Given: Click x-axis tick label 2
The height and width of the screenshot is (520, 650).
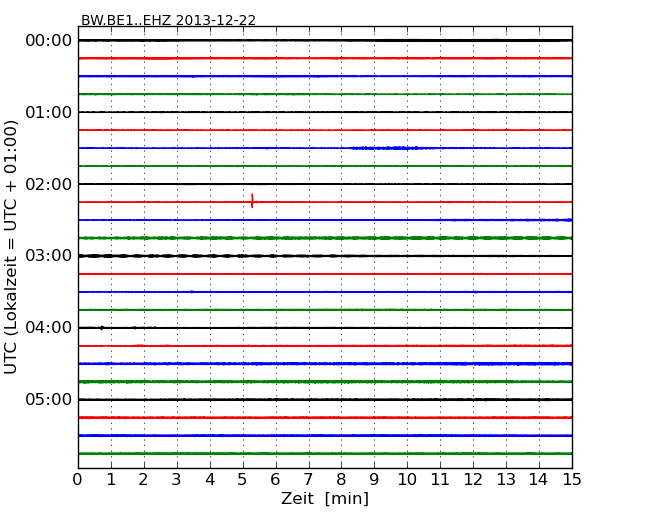Looking at the screenshot, I should [143, 479].
